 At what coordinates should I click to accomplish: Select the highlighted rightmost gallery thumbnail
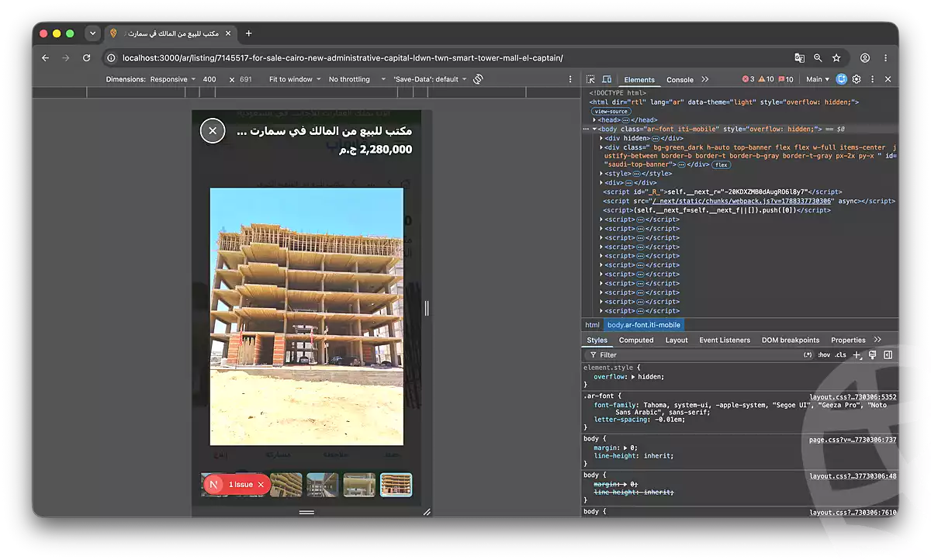396,485
